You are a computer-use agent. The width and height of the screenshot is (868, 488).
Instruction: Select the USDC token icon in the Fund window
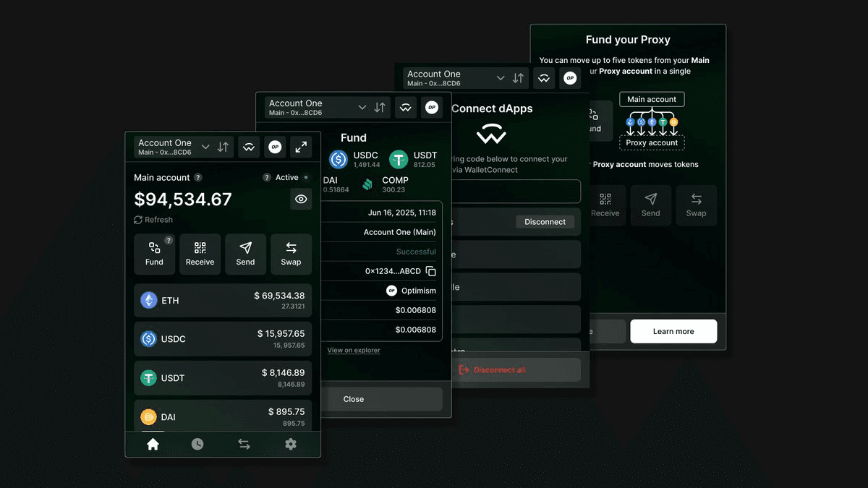[339, 159]
